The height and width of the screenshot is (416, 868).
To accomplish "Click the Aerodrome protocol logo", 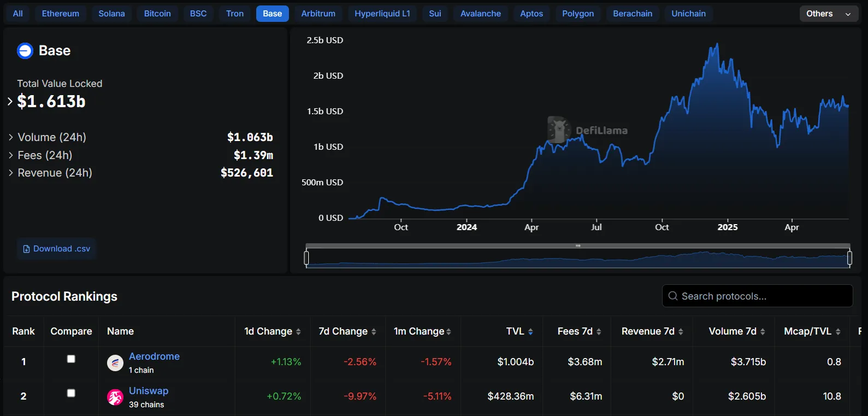I will tap(115, 363).
